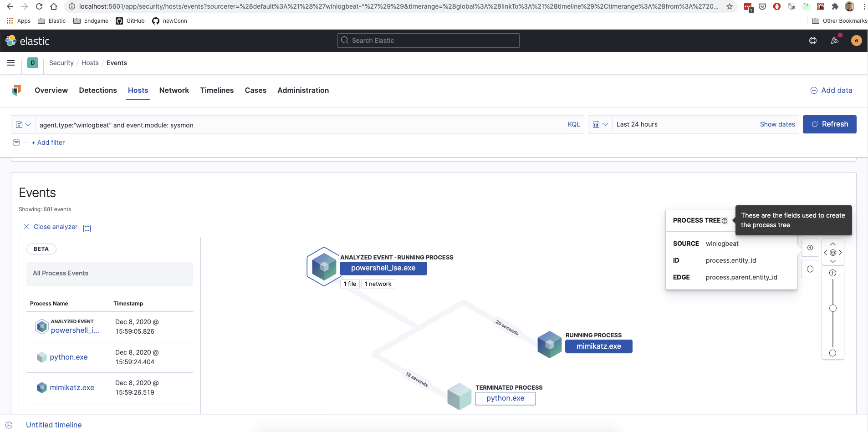
Task: Toggle the node legend hexagon button
Action: click(x=810, y=269)
